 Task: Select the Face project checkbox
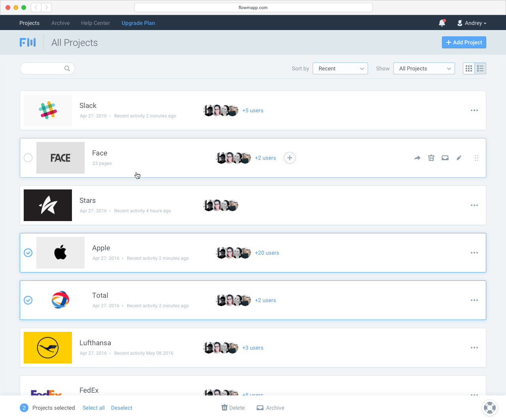pyautogui.click(x=28, y=158)
